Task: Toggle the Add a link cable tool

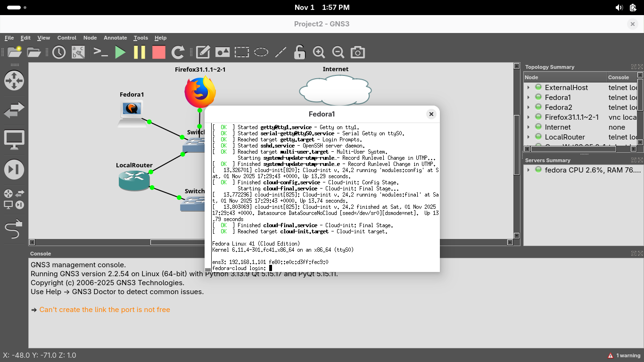Action: point(14,230)
